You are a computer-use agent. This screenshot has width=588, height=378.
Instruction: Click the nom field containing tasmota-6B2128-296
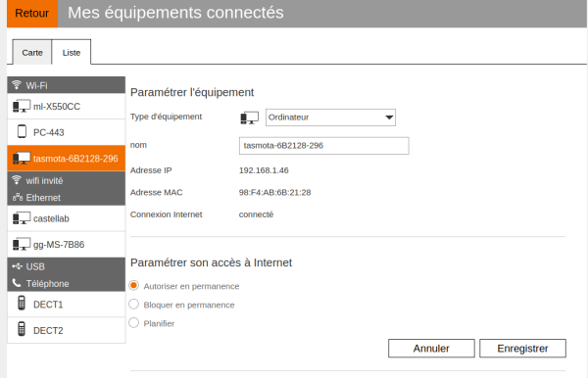click(324, 146)
